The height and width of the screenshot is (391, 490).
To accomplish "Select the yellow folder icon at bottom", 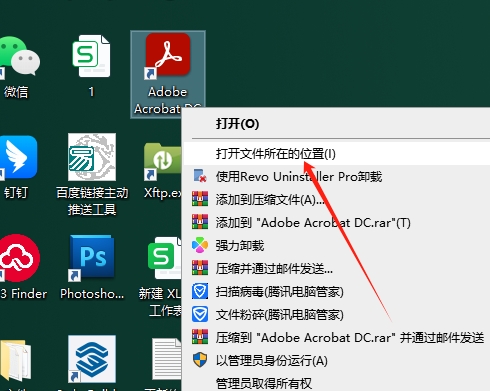I will click(x=15, y=361).
